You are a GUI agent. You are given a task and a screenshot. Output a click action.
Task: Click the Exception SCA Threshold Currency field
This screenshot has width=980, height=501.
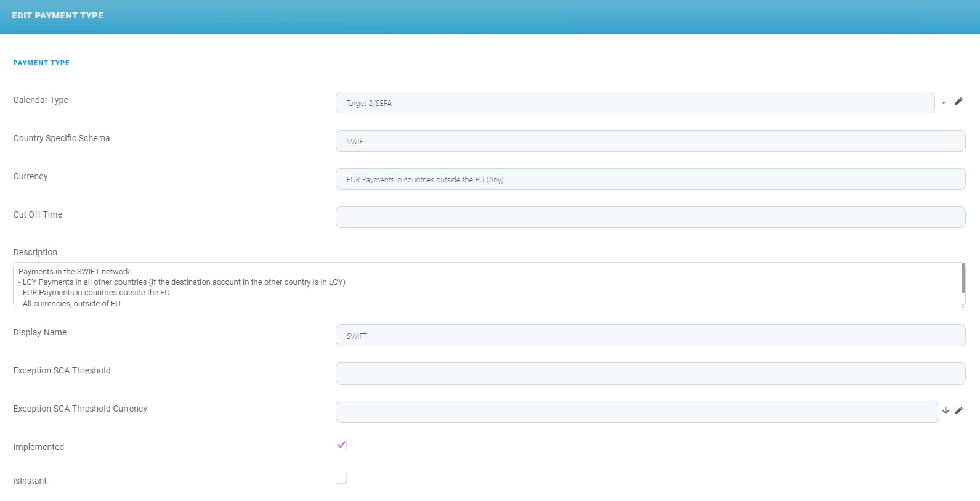[x=636, y=412]
